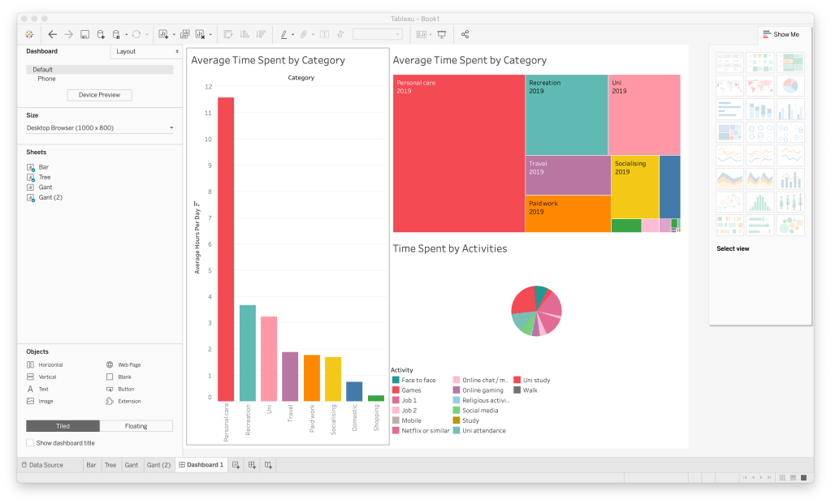Screen dimensions: 831x504
Task: Click the New Dashboard icon in bottom tabs
Action: pos(252,465)
